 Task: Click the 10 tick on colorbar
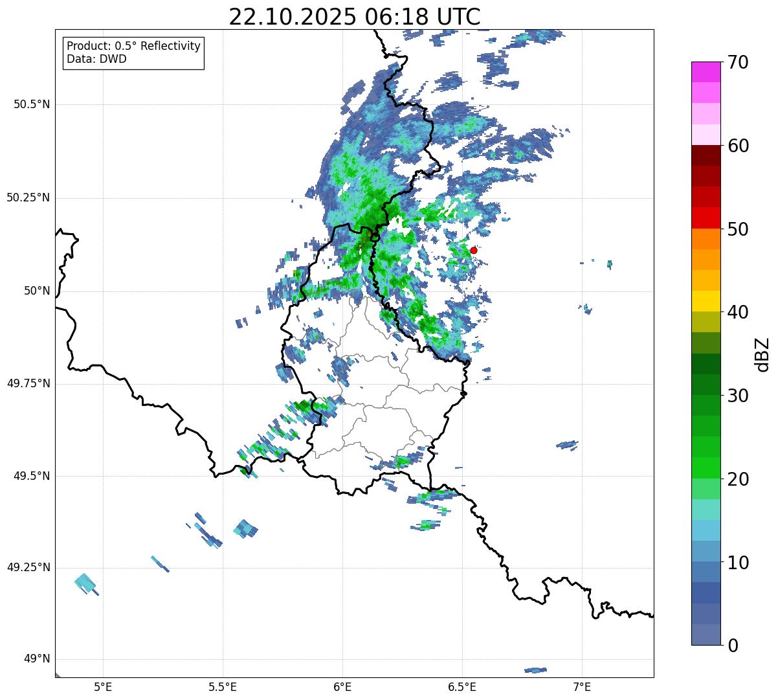(739, 562)
